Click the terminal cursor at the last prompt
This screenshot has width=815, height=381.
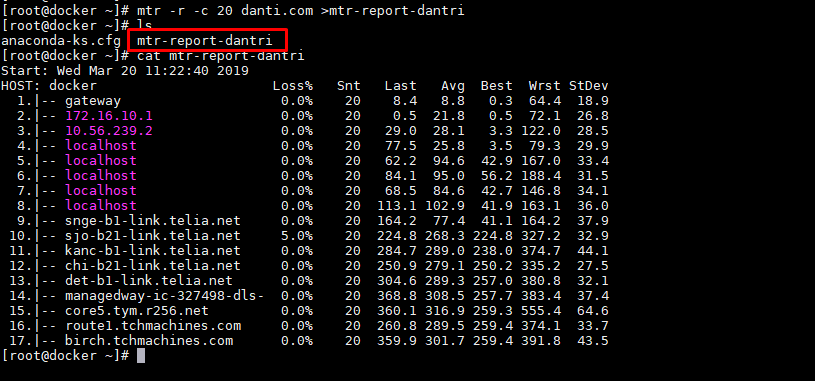141,356
